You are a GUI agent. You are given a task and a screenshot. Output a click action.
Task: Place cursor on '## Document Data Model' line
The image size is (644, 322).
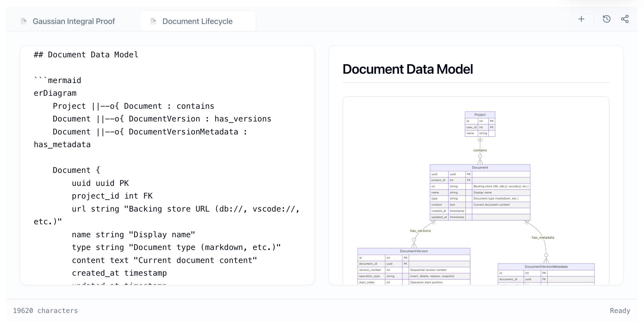[86, 55]
